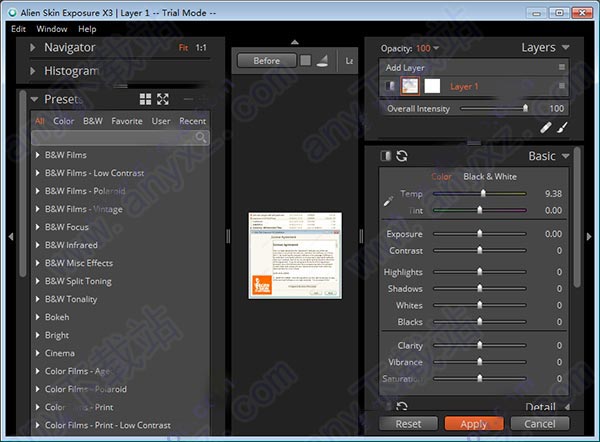The width and height of the screenshot is (600, 442).
Task: Open the Layers panel dropdown
Action: tap(566, 47)
